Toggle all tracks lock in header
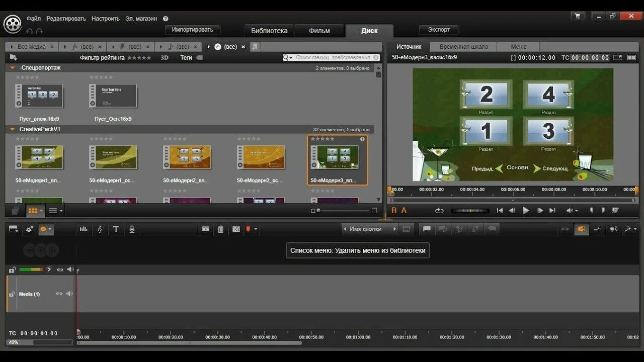644x362 pixels. coord(12,269)
